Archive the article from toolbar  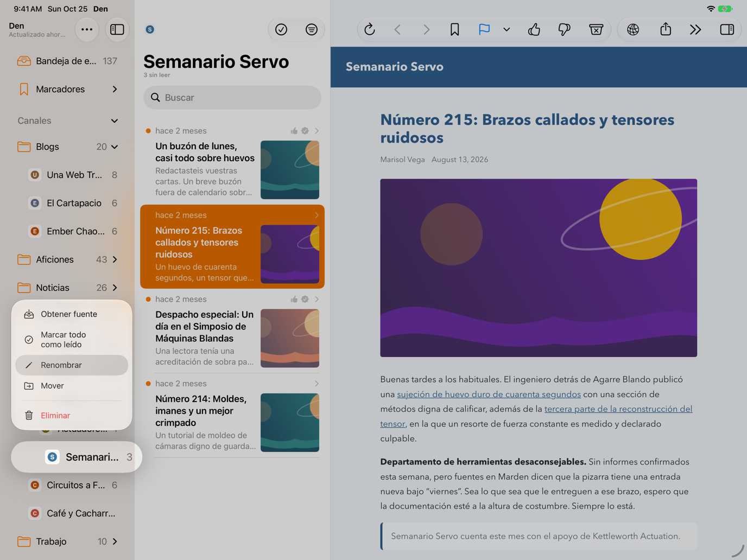tap(596, 30)
